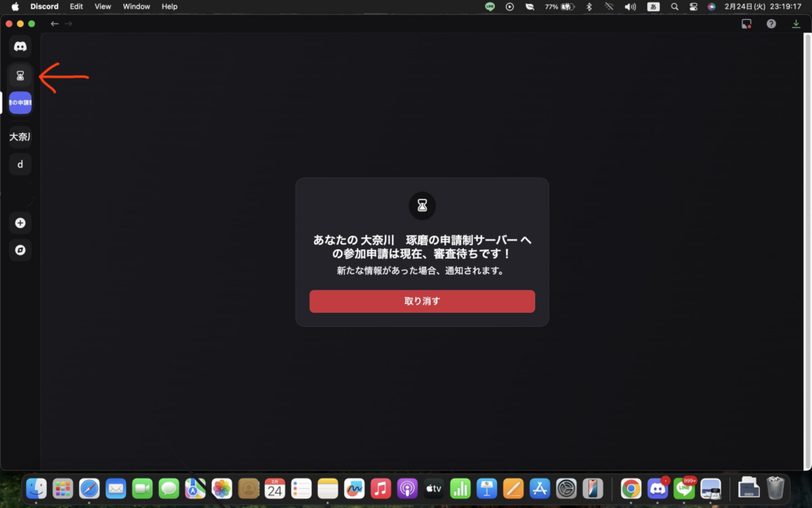Open the purple 申請制 server icon
The image size is (812, 508).
coord(21,102)
